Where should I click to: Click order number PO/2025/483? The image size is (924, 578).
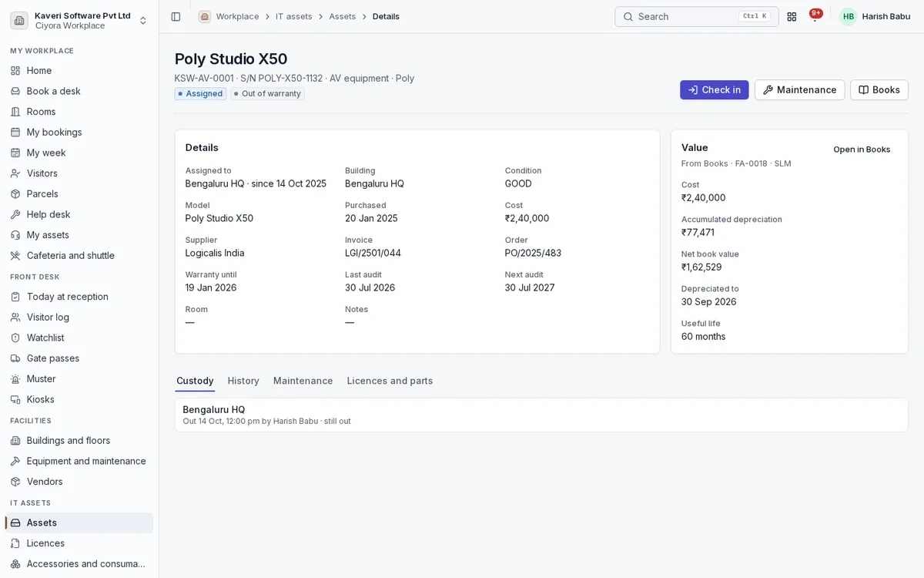pos(533,253)
